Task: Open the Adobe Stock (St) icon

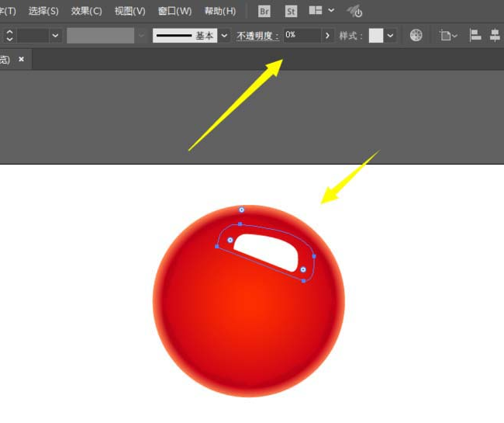Action: 291,12
